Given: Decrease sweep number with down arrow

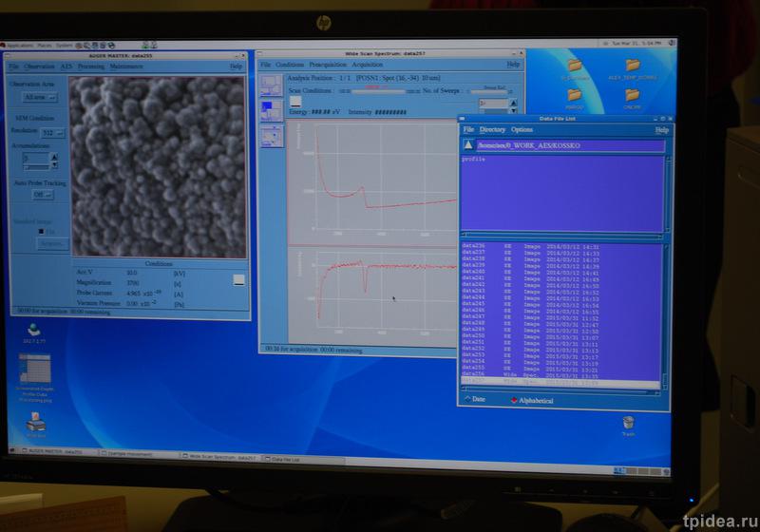Looking at the screenshot, I should pyautogui.click(x=513, y=110).
